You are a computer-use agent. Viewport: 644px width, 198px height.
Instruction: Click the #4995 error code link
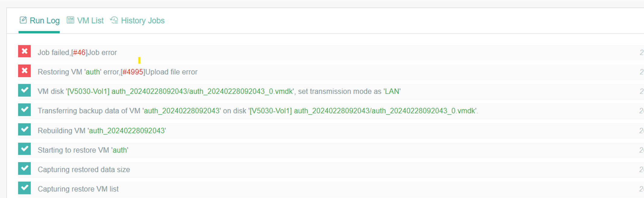(x=133, y=72)
